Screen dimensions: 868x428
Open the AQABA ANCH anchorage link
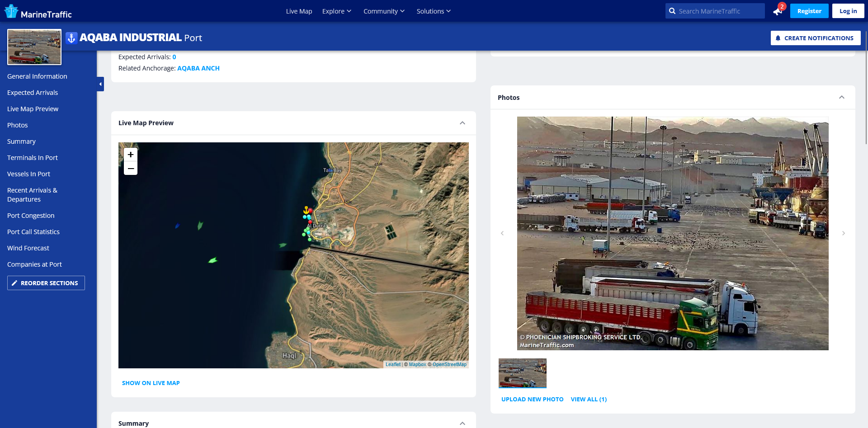click(198, 68)
